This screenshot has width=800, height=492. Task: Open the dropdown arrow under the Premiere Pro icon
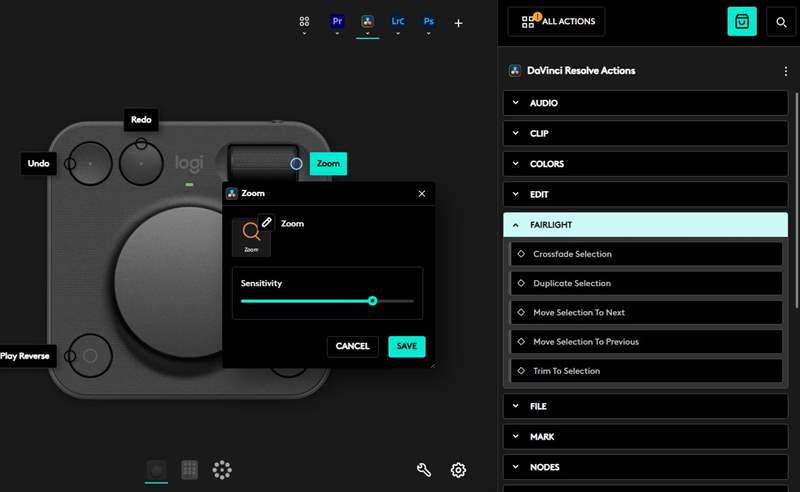pos(337,34)
